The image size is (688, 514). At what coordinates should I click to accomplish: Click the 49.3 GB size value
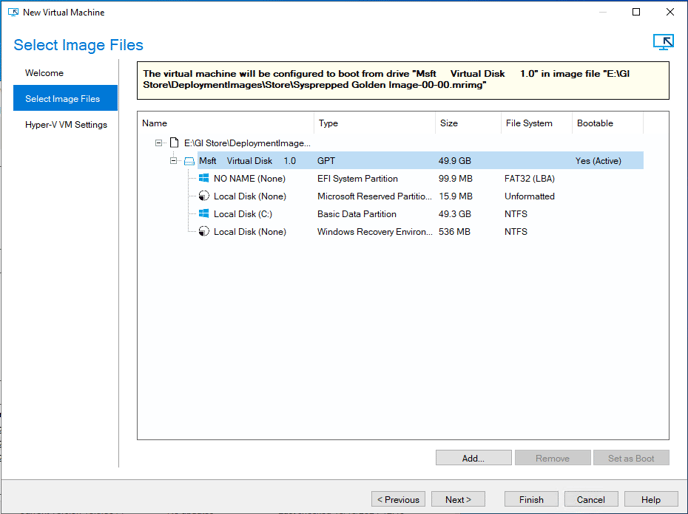tap(455, 214)
